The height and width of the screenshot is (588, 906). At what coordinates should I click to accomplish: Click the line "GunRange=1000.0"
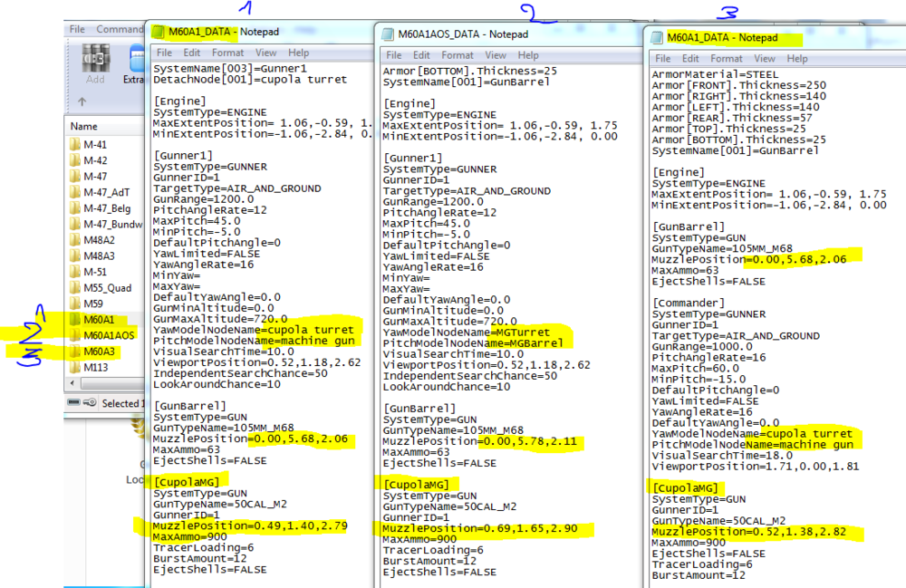(702, 347)
